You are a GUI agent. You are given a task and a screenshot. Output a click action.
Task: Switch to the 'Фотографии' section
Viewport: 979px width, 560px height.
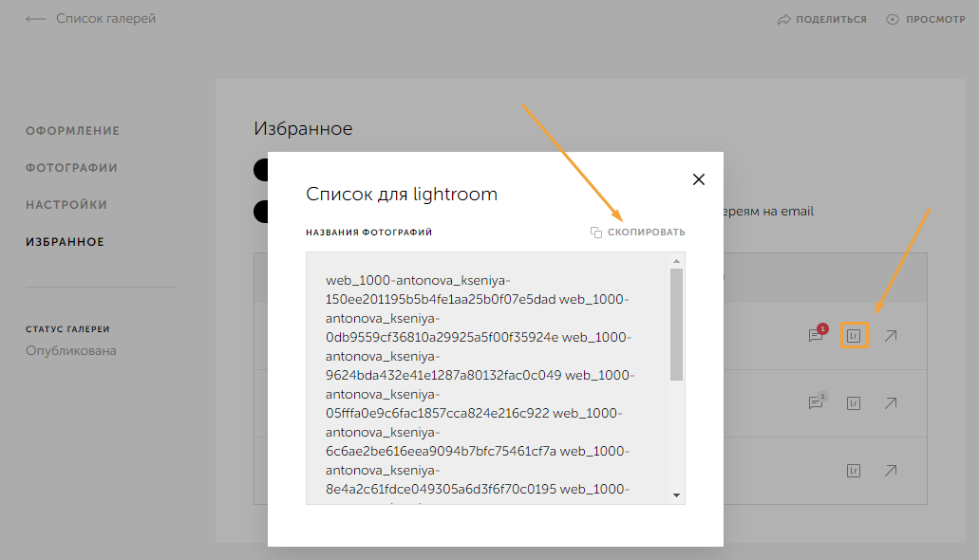tap(72, 168)
